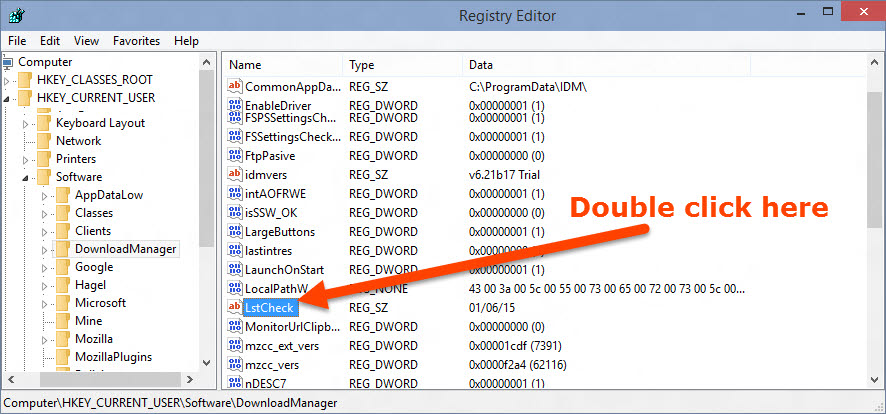The height and width of the screenshot is (414, 886).
Task: Select the Keyboard Layout key
Action: 100,123
